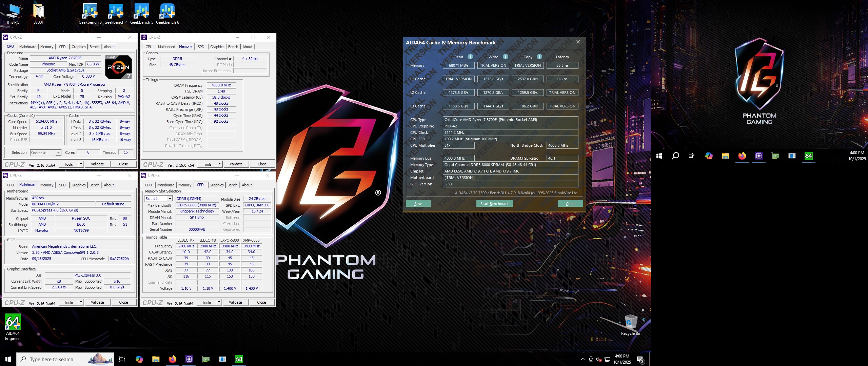Screen dimensions: 868x366
Task: Expand the Tools dropdown arrow in the CPU window
Action: pos(81,164)
